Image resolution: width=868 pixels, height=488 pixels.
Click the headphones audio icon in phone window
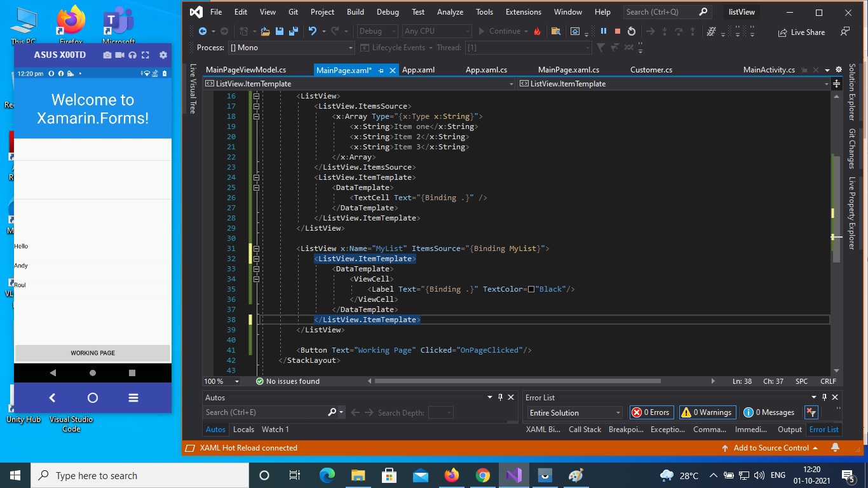133,55
